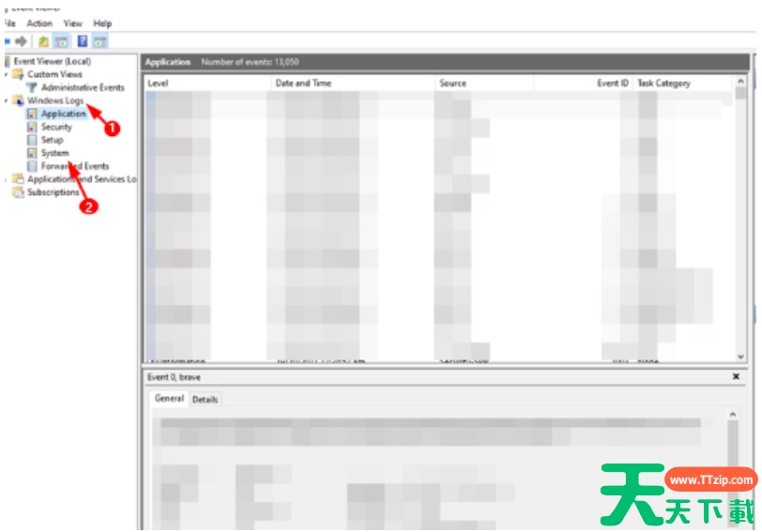Sort events by Source column

[484, 84]
